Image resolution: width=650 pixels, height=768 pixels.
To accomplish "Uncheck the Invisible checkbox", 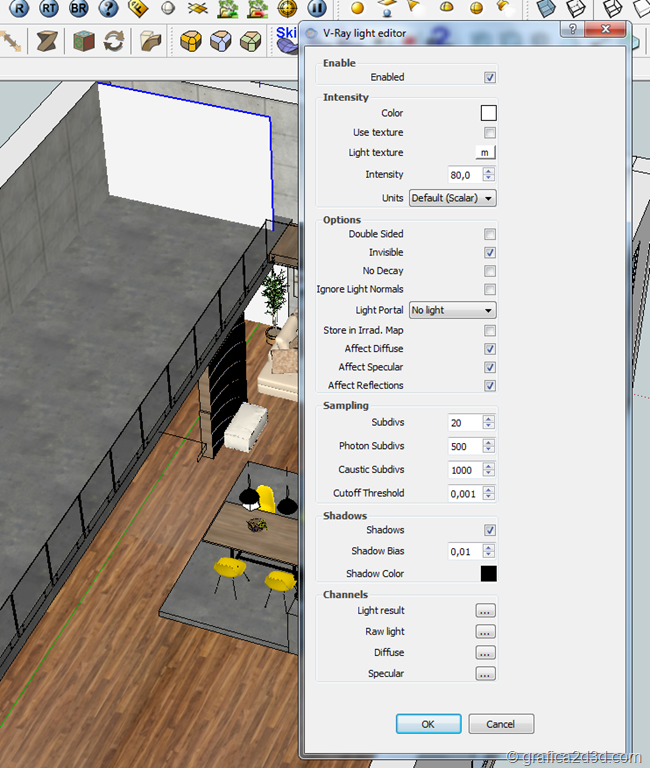I will point(489,253).
